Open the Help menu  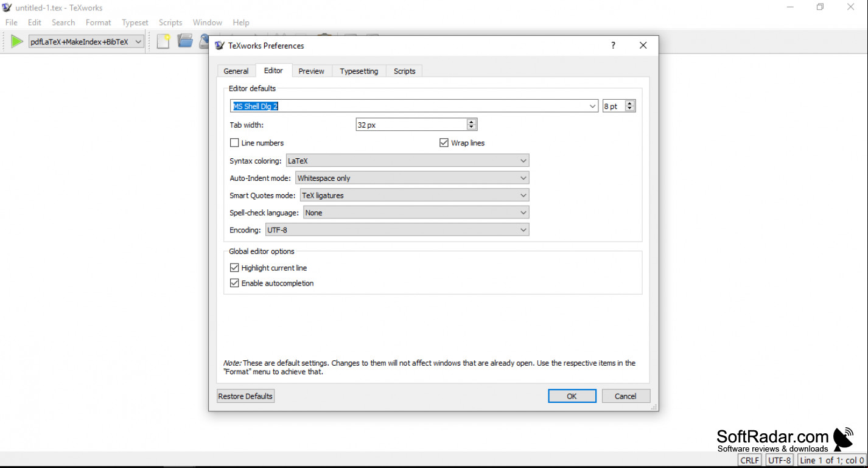pyautogui.click(x=241, y=23)
